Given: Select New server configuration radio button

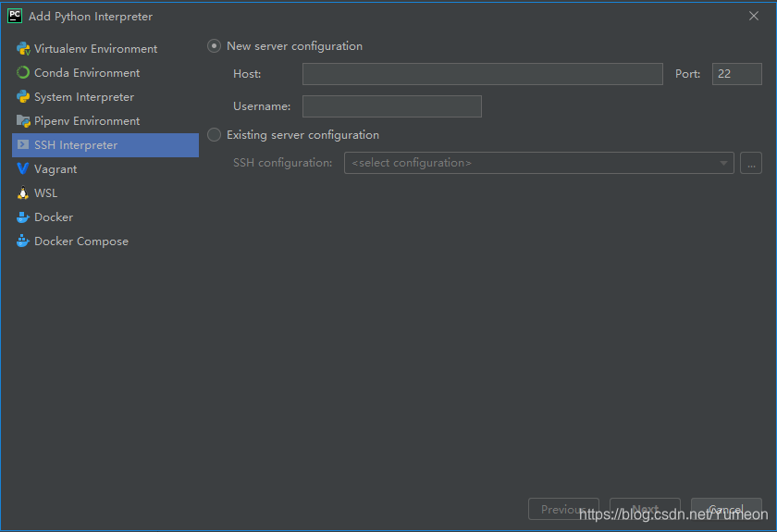Looking at the screenshot, I should [x=214, y=46].
